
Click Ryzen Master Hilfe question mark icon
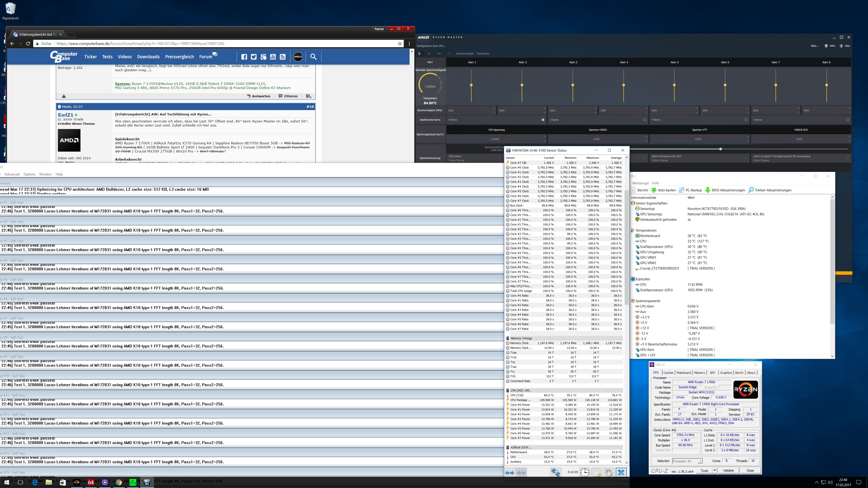[826, 46]
